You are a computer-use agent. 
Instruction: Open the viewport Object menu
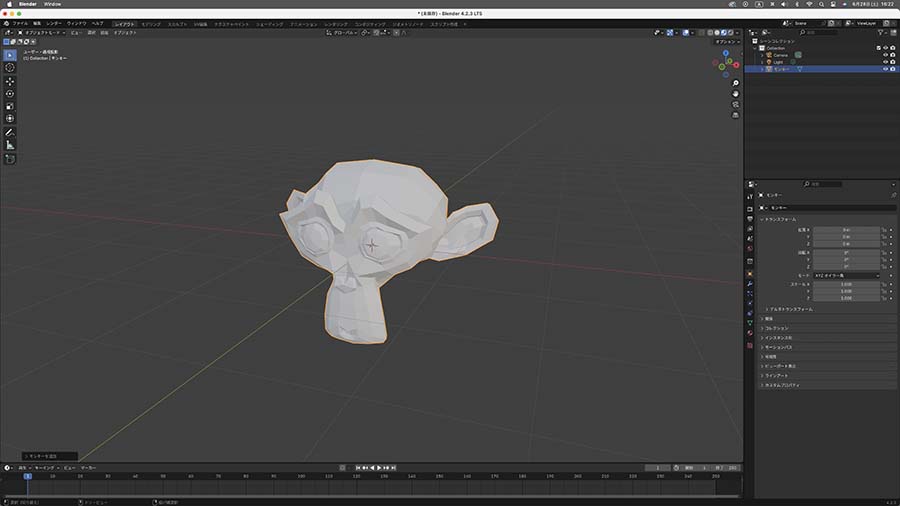pos(125,33)
